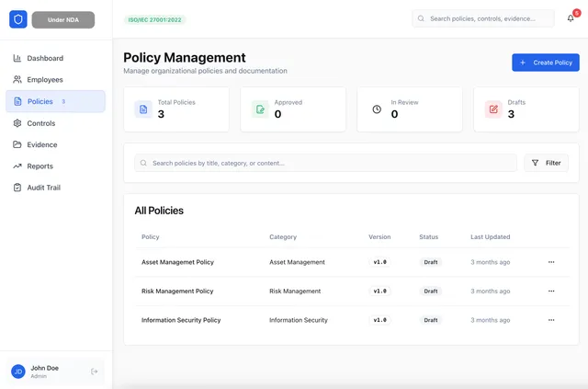Click the Last Updated column header

pyautogui.click(x=490, y=237)
